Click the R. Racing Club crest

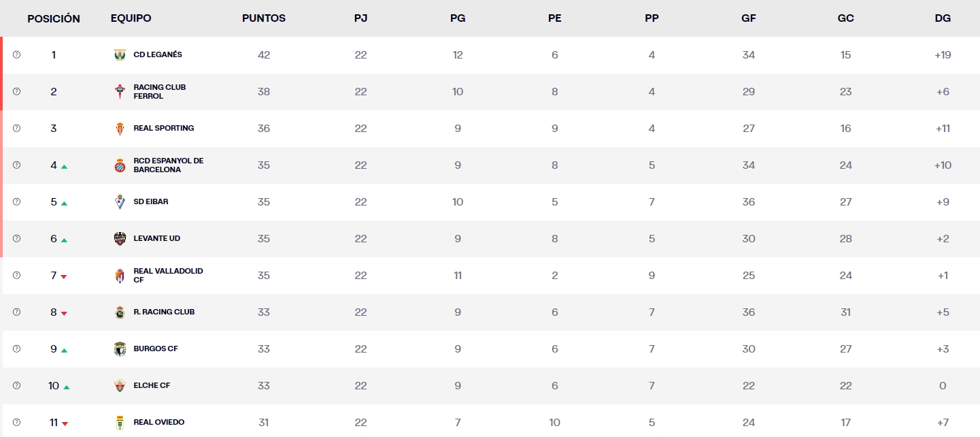(x=120, y=312)
